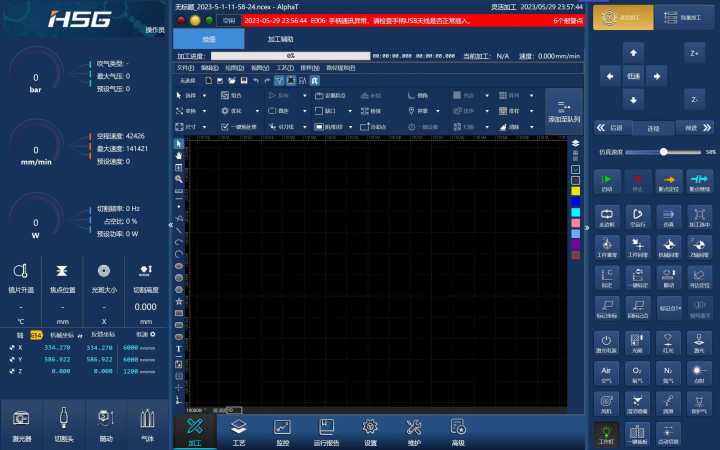Select the star shape drawing tool
Image resolution: width=720 pixels, height=450 pixels.
click(179, 300)
